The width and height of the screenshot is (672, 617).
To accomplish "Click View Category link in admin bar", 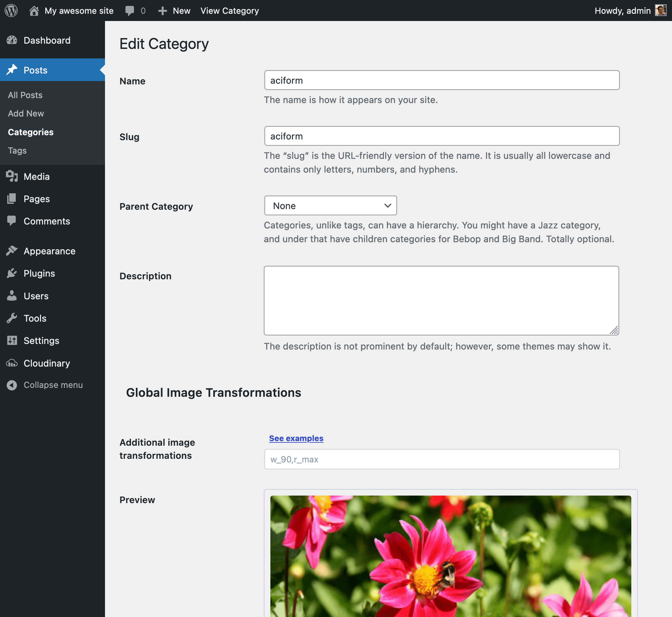I will pos(229,11).
